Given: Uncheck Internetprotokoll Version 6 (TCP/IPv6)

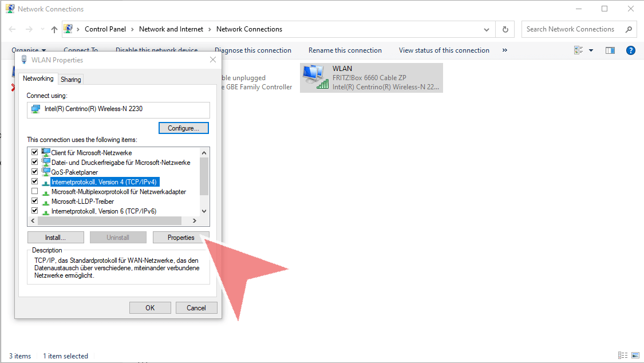Looking at the screenshot, I should [x=35, y=211].
